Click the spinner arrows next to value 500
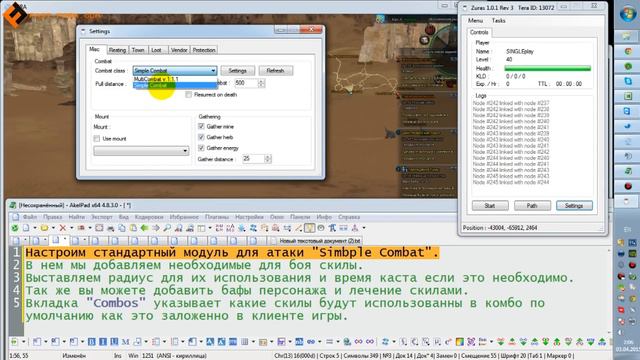 (x=261, y=83)
